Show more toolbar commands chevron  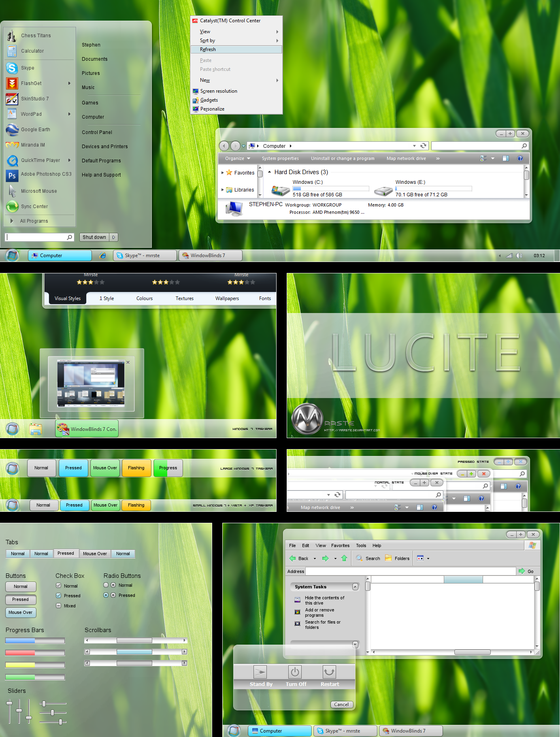point(438,158)
